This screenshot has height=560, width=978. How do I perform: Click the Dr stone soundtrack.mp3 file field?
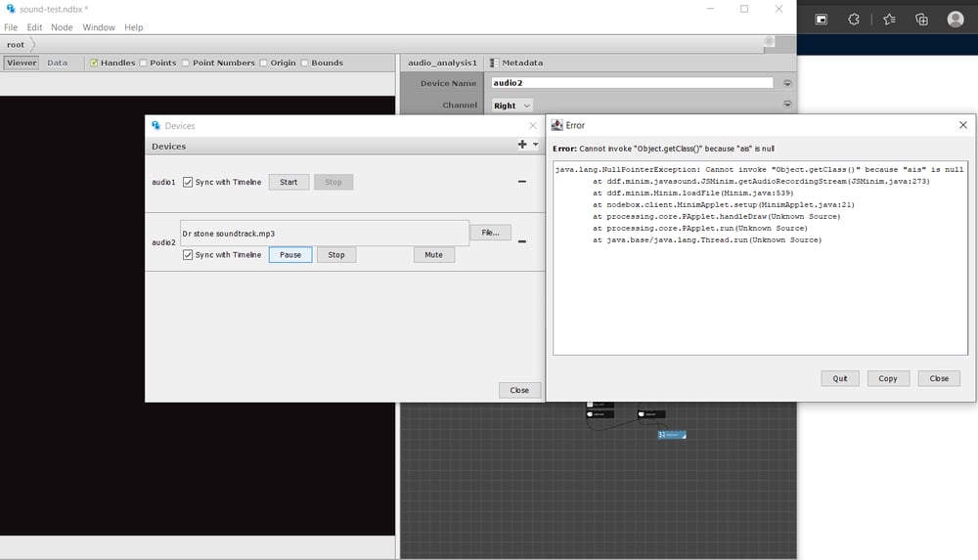(325, 234)
